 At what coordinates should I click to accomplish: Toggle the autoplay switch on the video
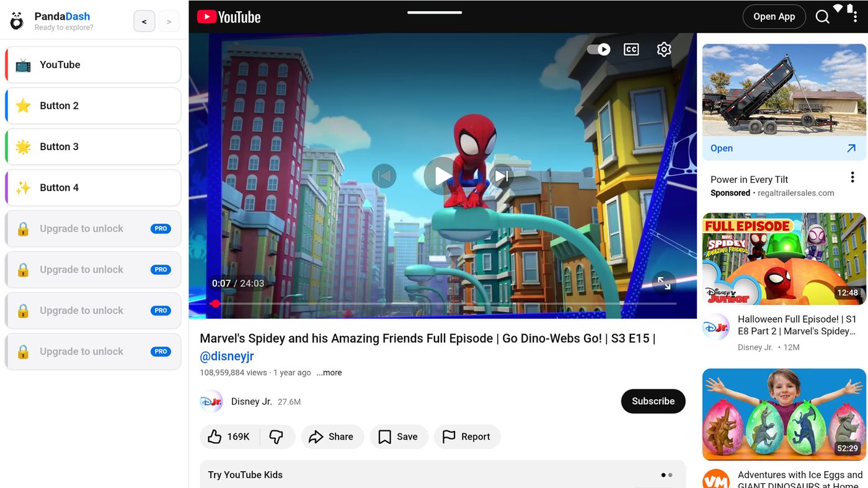coord(599,50)
